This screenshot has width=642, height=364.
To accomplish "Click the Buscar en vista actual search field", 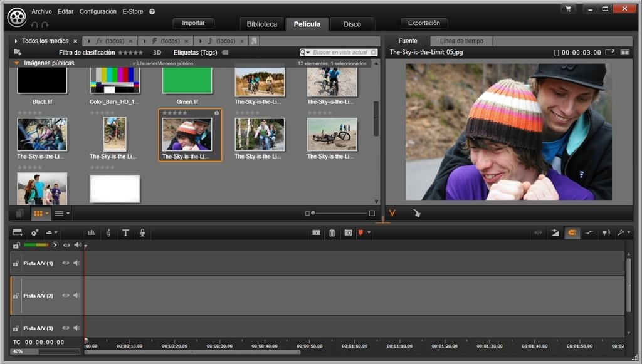I will (340, 53).
